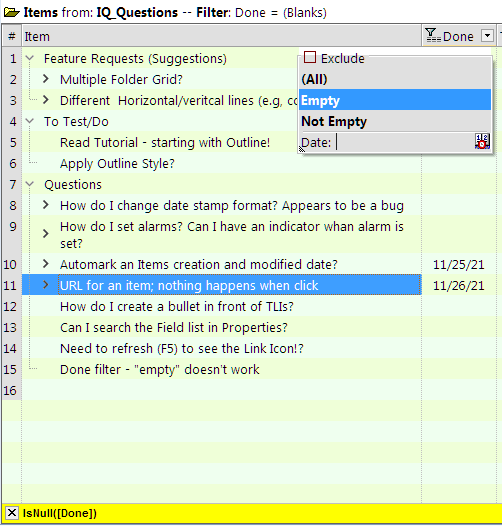The height and width of the screenshot is (526, 502).
Task: Collapse the Questions node
Action: [30, 184]
